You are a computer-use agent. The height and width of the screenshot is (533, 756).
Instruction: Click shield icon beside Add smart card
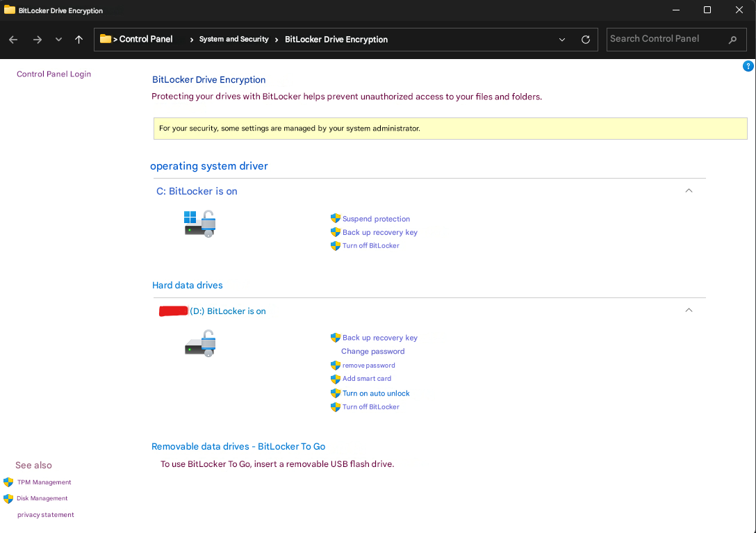point(336,379)
